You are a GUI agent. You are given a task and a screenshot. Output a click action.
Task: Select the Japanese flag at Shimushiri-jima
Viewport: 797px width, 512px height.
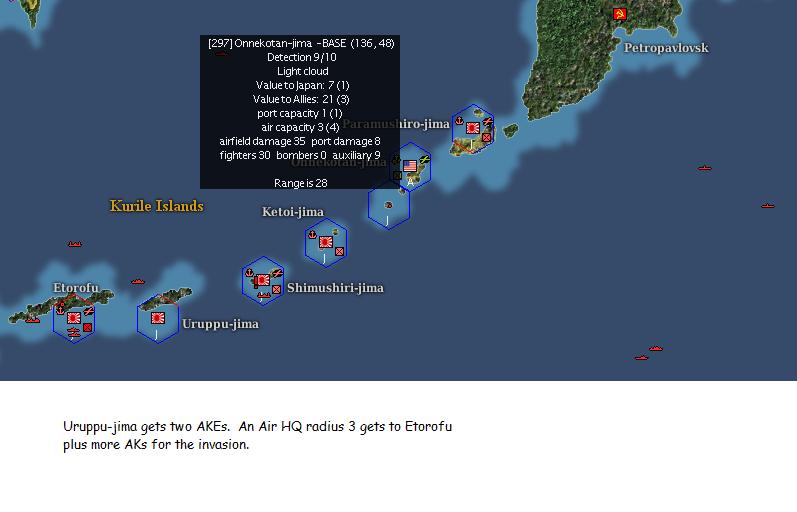tap(263, 280)
